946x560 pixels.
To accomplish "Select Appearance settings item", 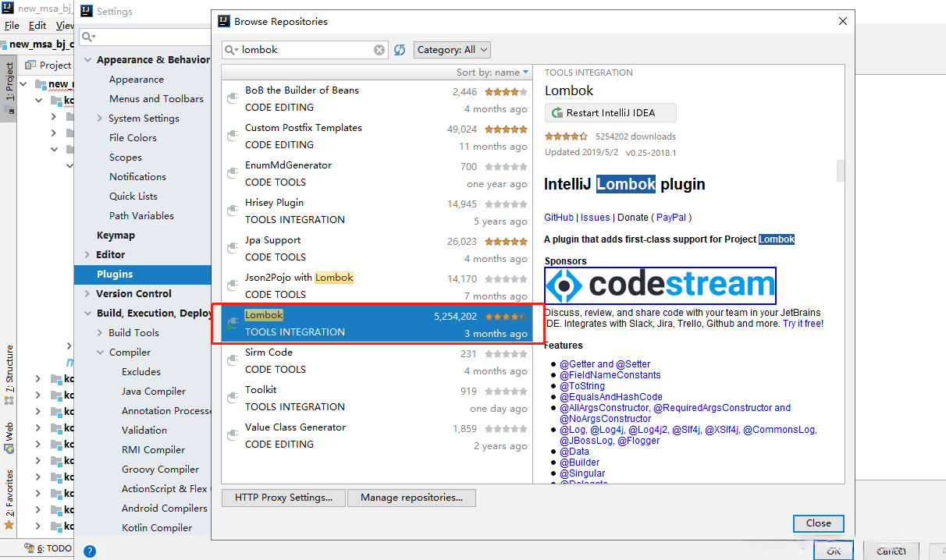I will tap(137, 80).
